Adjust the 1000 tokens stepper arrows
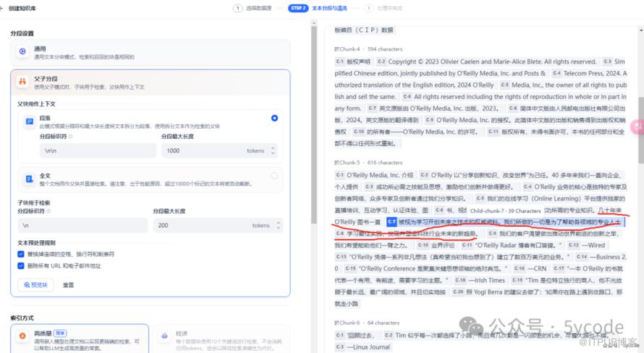644x353 pixels. pos(273,150)
